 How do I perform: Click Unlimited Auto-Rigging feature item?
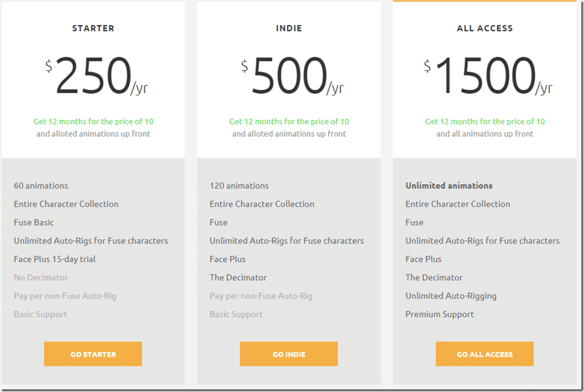[451, 296]
